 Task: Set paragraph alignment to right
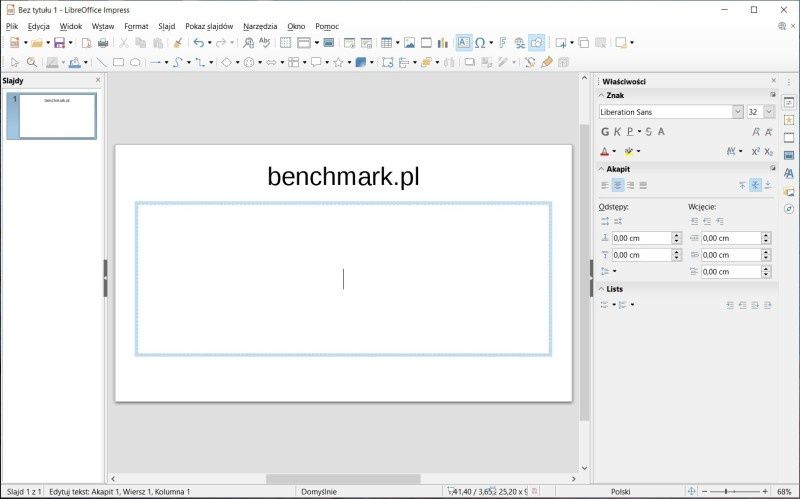[x=630, y=185]
